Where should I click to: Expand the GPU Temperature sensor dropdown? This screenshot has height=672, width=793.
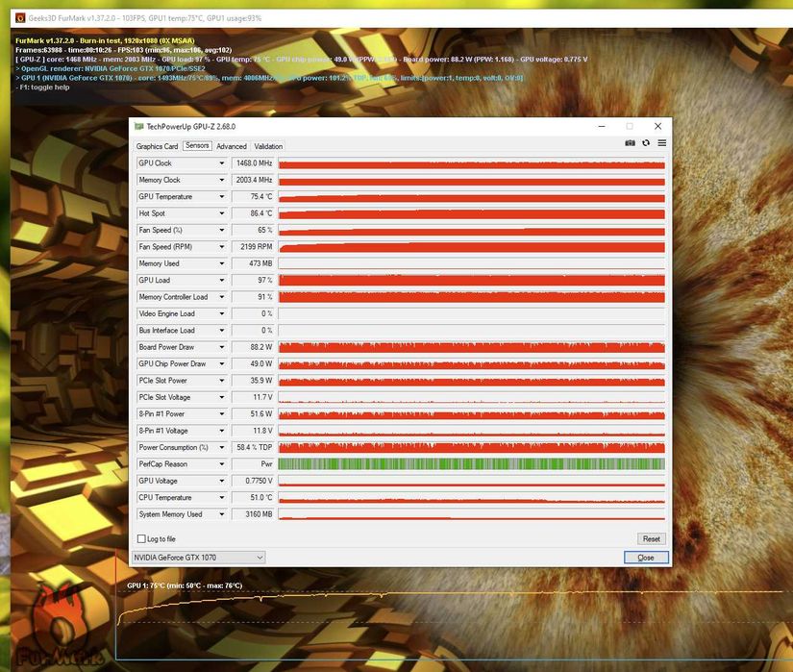tap(221, 197)
